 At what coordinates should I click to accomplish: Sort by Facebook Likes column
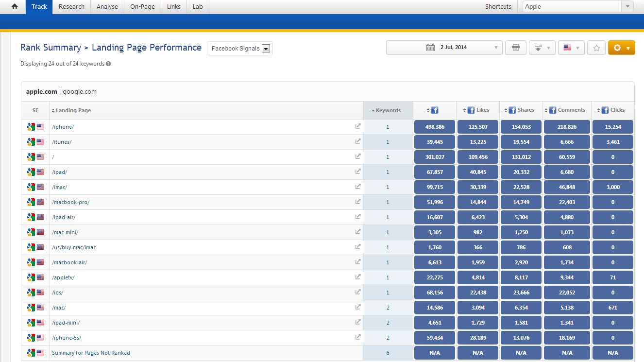point(478,110)
